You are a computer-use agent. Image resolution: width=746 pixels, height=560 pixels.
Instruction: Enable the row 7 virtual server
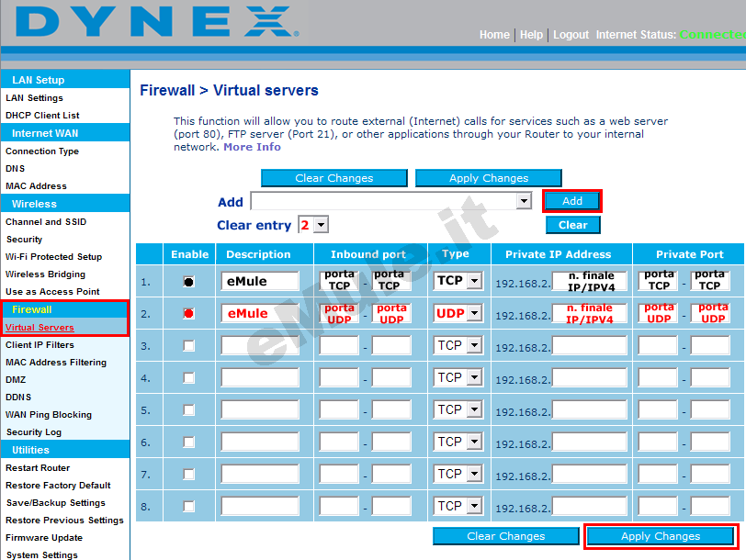[x=188, y=474]
